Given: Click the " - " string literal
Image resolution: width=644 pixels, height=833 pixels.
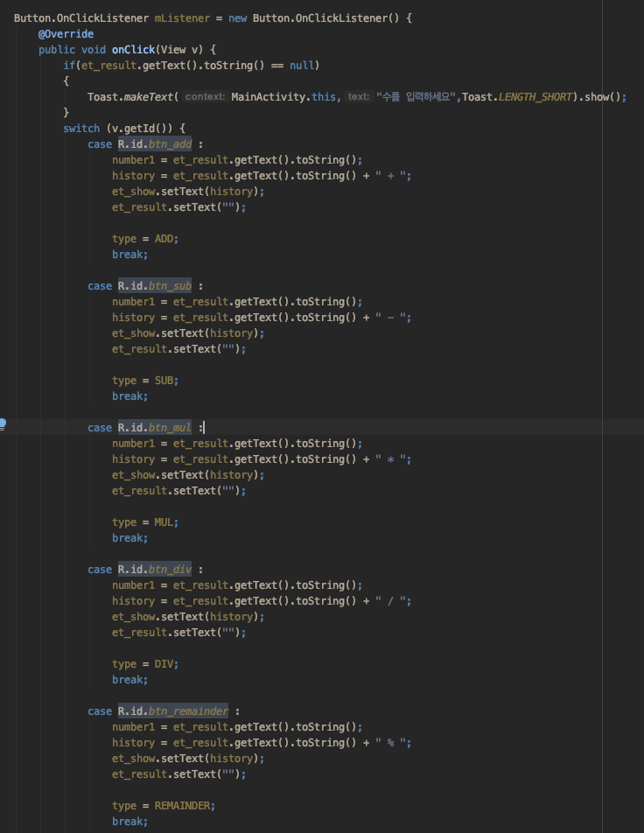Looking at the screenshot, I should tap(390, 318).
